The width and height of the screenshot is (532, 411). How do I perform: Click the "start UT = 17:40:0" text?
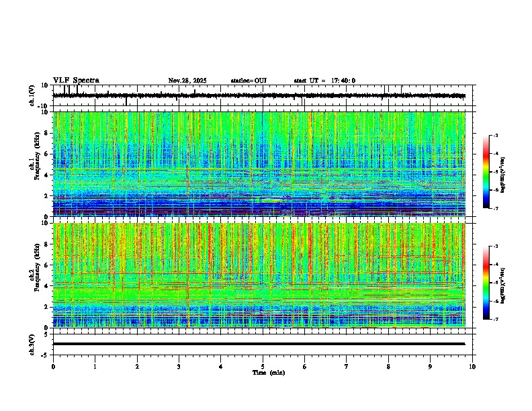coord(324,81)
